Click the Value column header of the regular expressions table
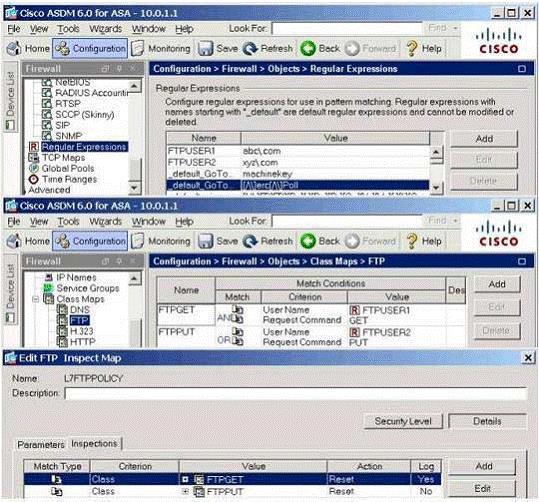This screenshot has height=502, width=539. (x=336, y=138)
